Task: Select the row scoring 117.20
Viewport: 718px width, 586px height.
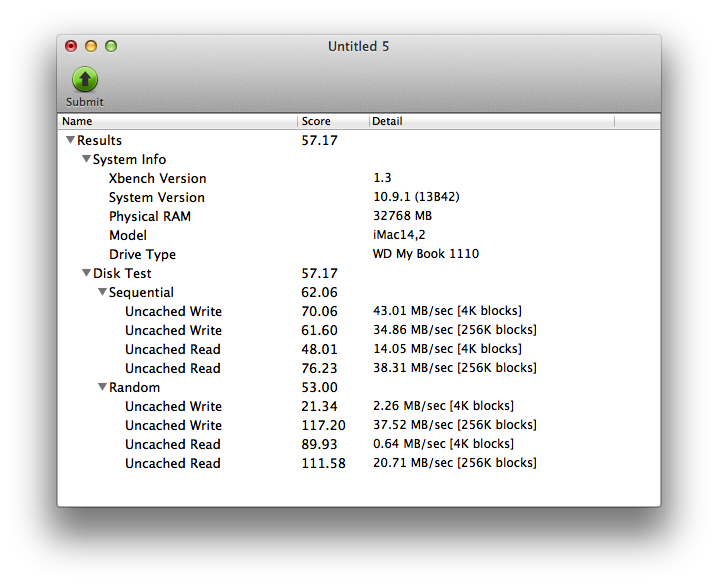Action: click(x=359, y=425)
